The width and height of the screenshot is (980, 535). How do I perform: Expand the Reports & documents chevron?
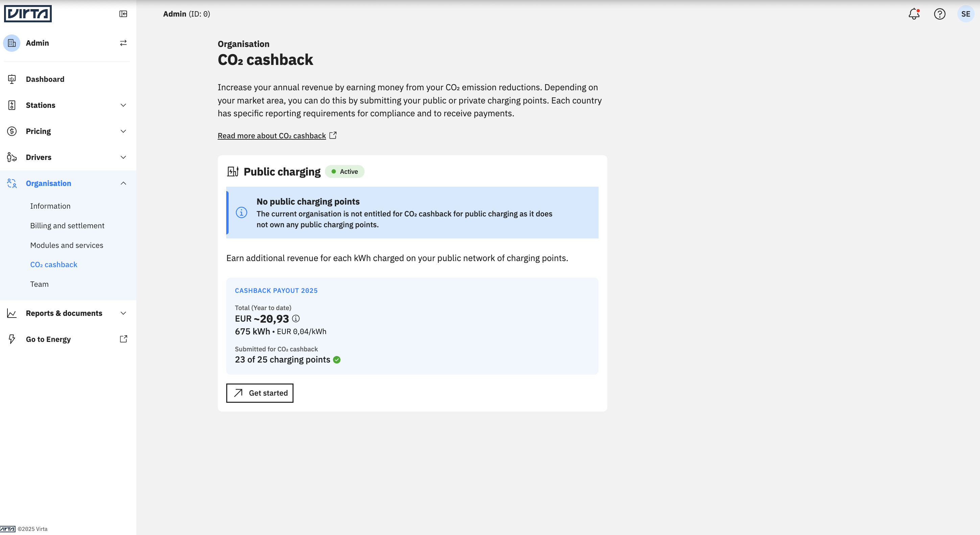click(123, 313)
